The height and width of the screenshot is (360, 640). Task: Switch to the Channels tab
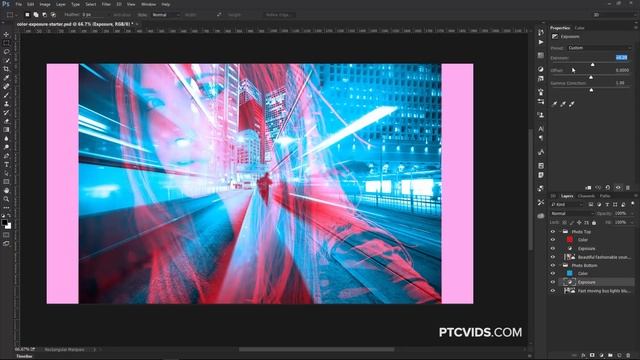586,196
